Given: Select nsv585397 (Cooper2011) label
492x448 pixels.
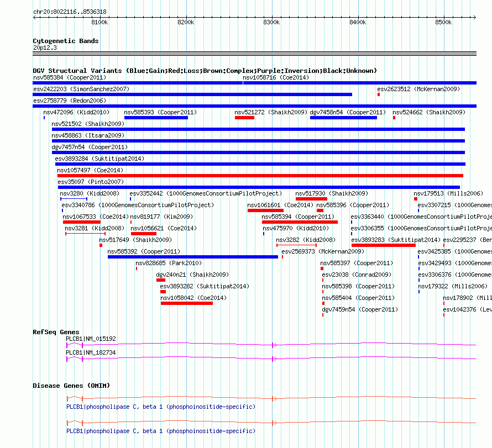Looking at the screenshot, I should point(357,263).
